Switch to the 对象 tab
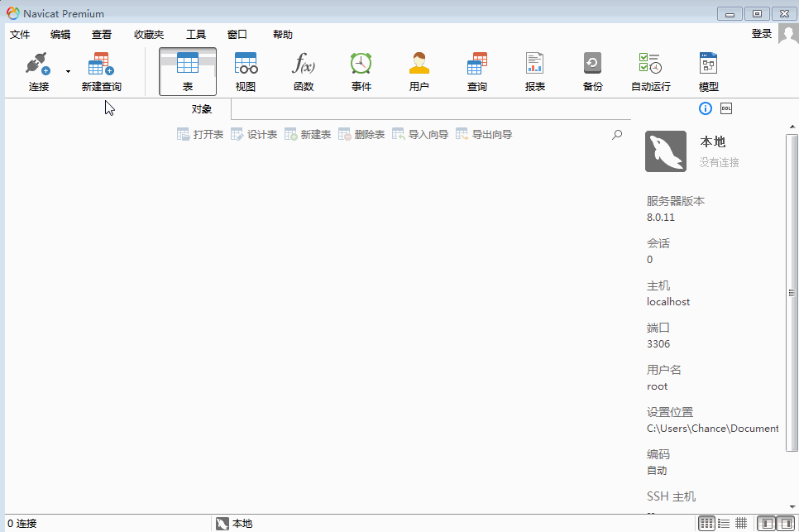This screenshot has width=799, height=532. click(202, 108)
